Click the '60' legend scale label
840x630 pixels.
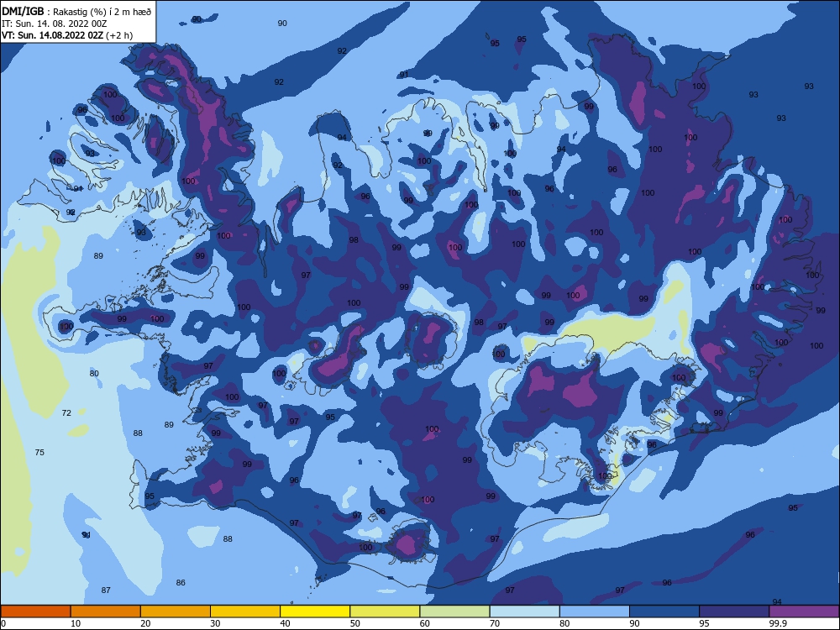tap(425, 623)
